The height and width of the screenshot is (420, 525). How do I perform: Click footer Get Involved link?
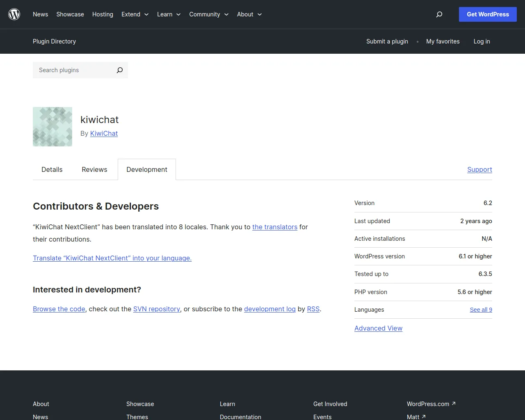pyautogui.click(x=330, y=404)
